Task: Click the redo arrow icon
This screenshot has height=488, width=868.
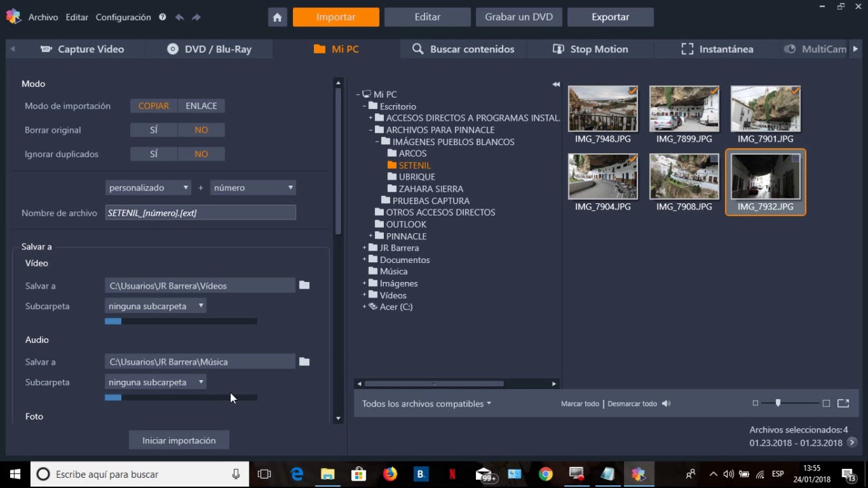Action: (196, 17)
